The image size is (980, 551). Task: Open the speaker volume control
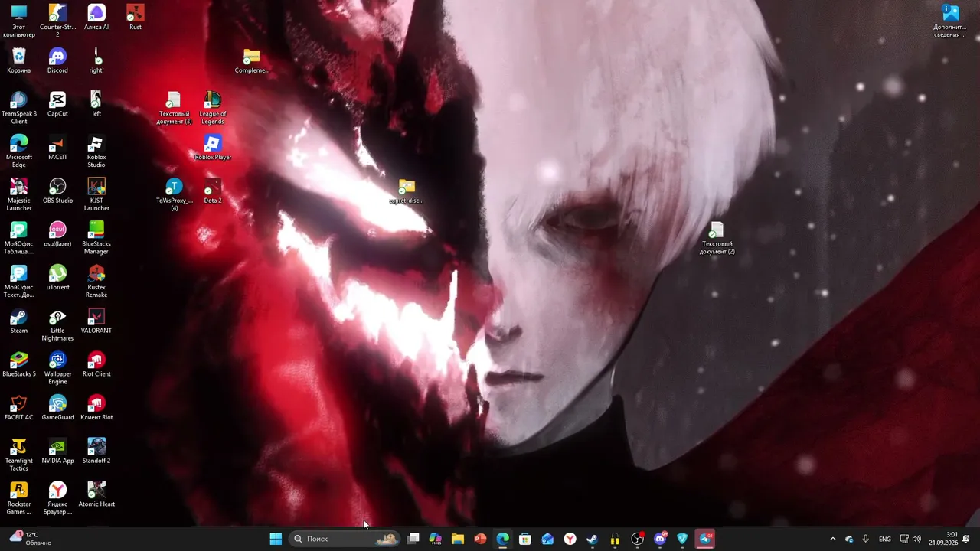click(x=916, y=539)
